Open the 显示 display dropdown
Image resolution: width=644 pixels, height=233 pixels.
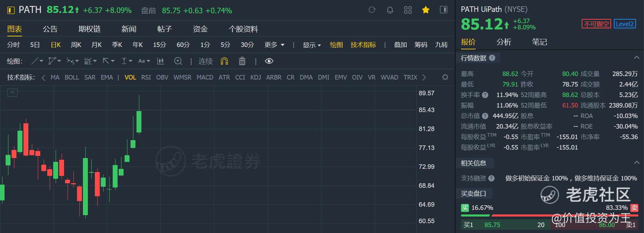click(312, 45)
